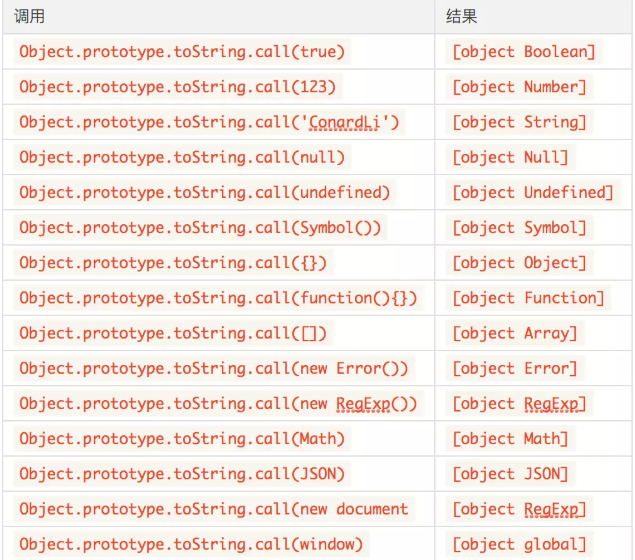Select the [object Math] result
635x560 pixels.
(x=510, y=439)
